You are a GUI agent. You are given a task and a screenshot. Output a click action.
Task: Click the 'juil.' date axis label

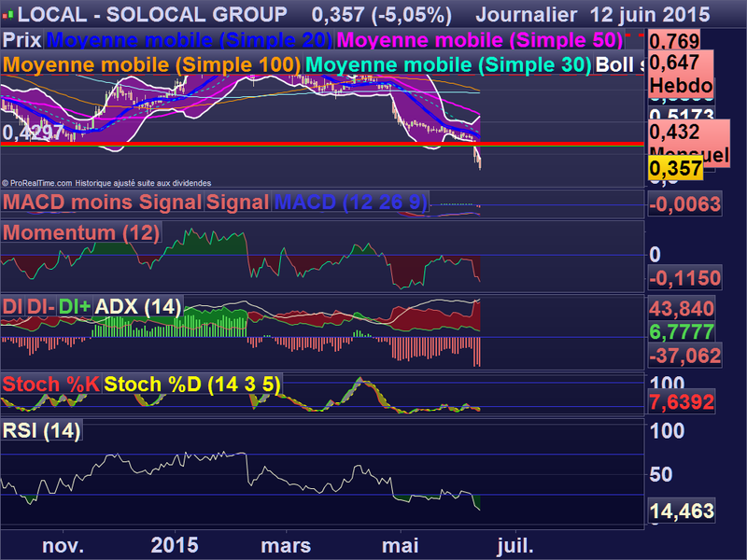point(515,546)
